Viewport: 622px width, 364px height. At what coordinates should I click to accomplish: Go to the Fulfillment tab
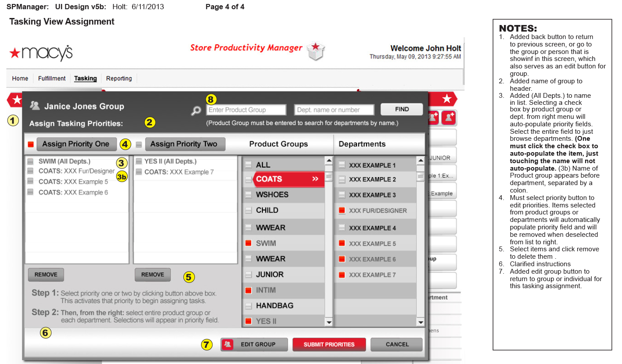(x=52, y=79)
